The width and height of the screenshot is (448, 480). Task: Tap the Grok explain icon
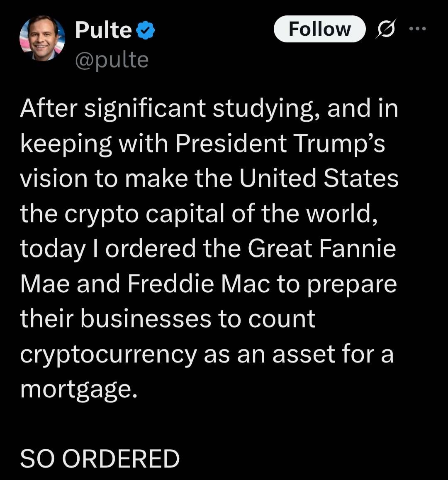pos(386,29)
